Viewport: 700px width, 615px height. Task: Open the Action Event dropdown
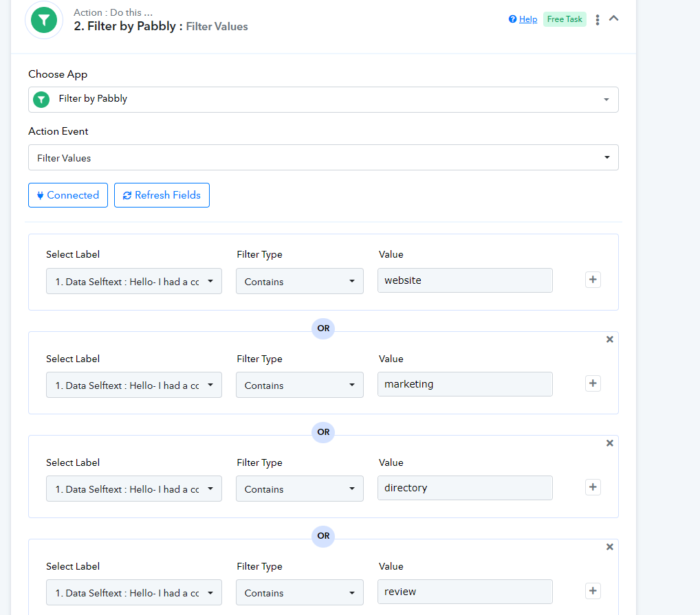(323, 157)
